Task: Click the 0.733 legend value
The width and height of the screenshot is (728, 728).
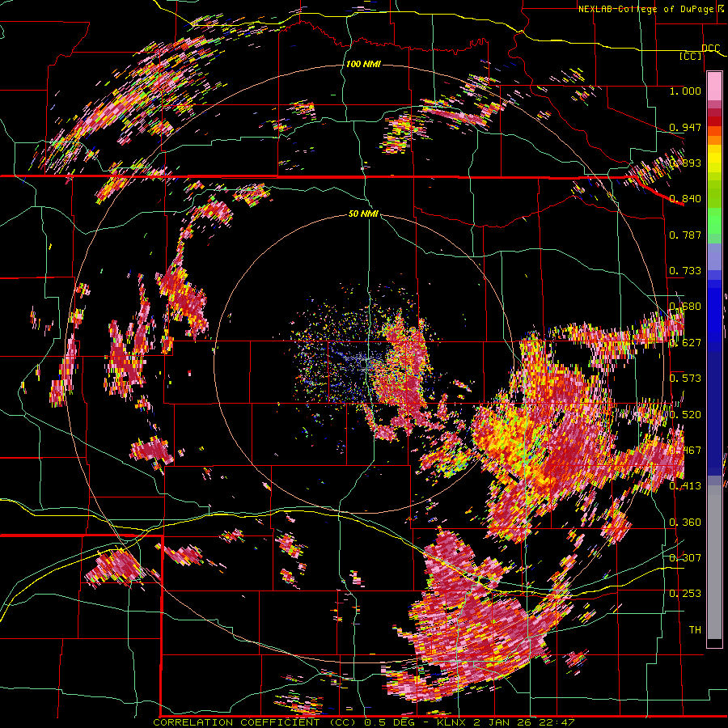Action: coord(685,270)
